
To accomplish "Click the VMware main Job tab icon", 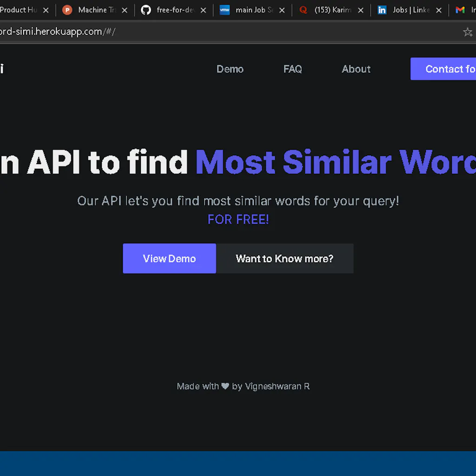I will point(225,10).
